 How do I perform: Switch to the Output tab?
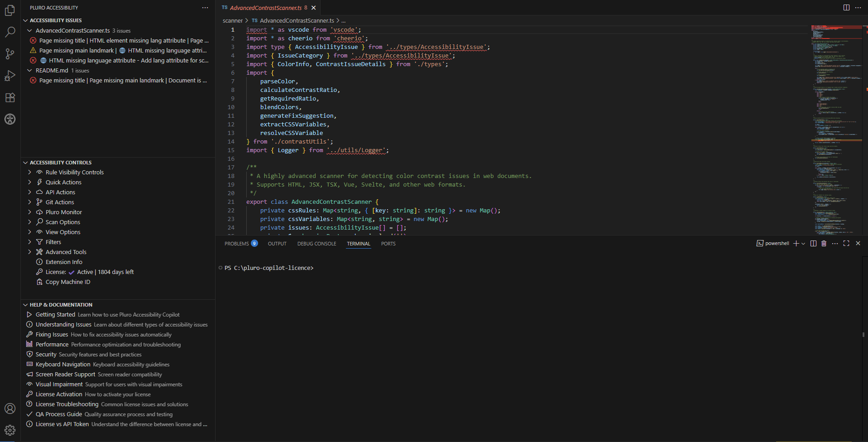(277, 244)
